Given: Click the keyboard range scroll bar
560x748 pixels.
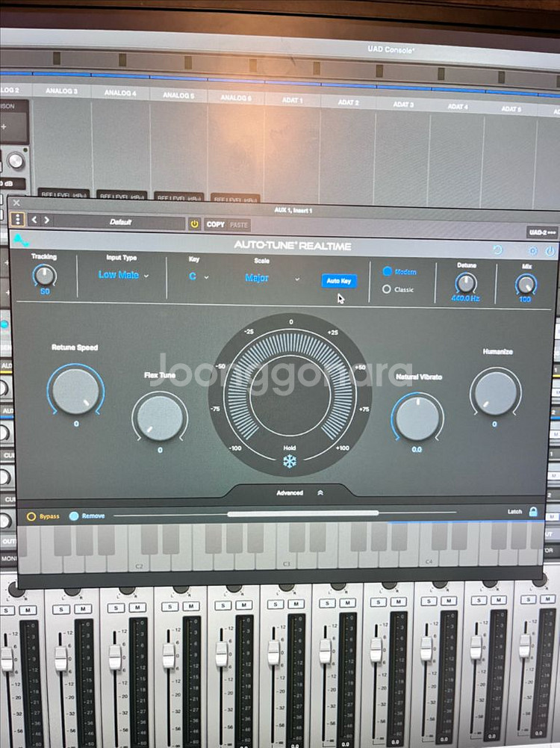Looking at the screenshot, I should point(303,513).
